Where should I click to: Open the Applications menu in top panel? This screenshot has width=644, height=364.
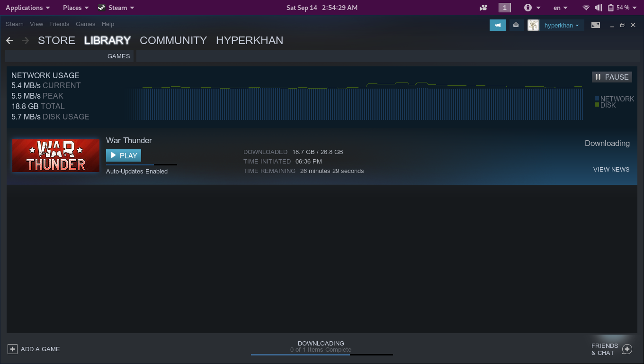(x=27, y=8)
